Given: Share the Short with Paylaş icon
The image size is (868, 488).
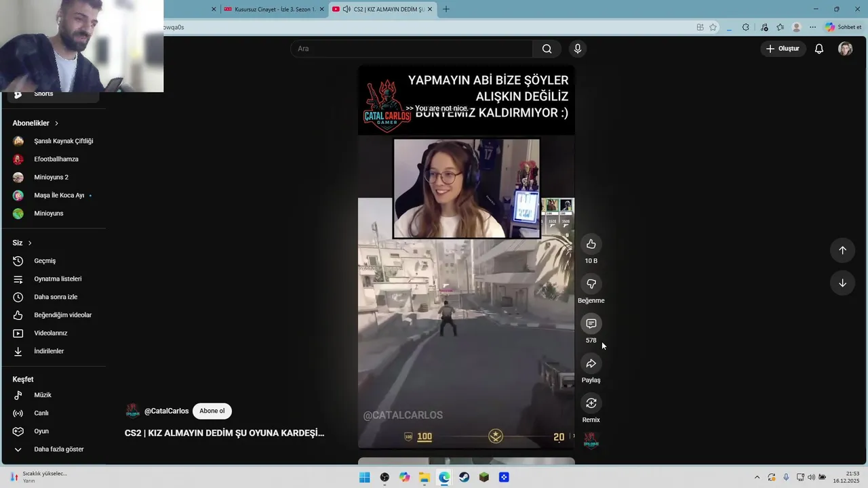Looking at the screenshot, I should pos(591,363).
